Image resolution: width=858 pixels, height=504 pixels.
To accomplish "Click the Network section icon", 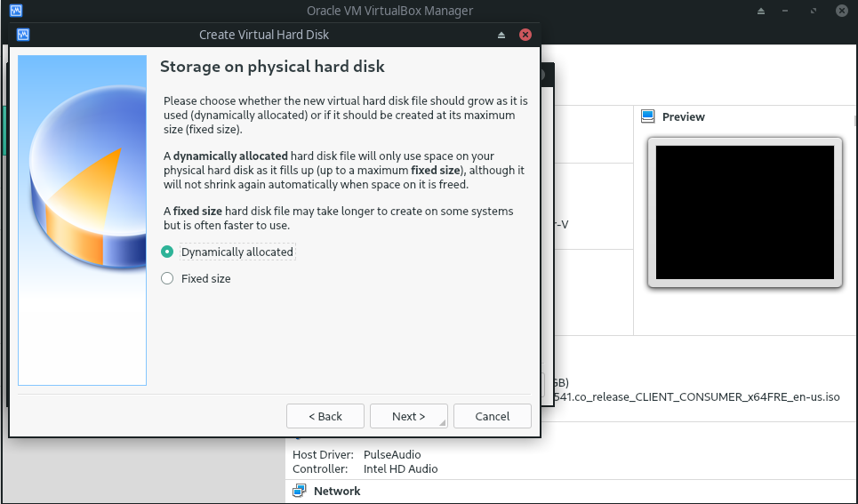I will point(300,491).
